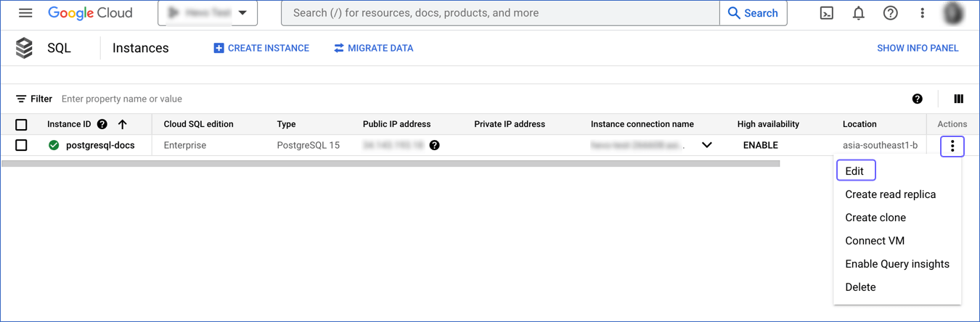The width and height of the screenshot is (980, 322).
Task: Open the filter help question mark icon
Action: [918, 99]
